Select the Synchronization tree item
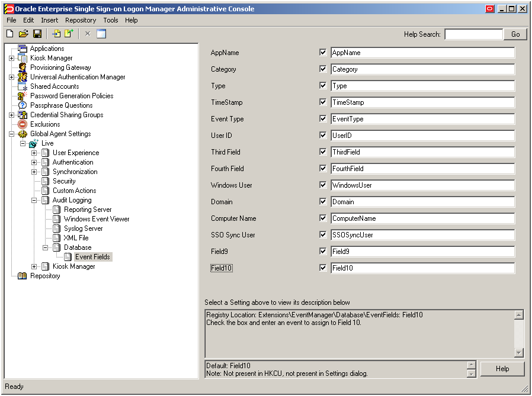 click(x=75, y=172)
